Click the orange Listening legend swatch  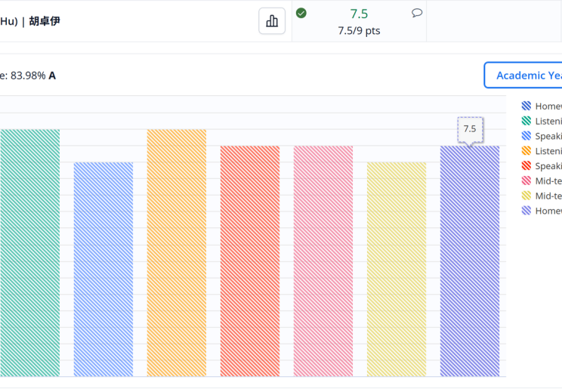pos(526,151)
